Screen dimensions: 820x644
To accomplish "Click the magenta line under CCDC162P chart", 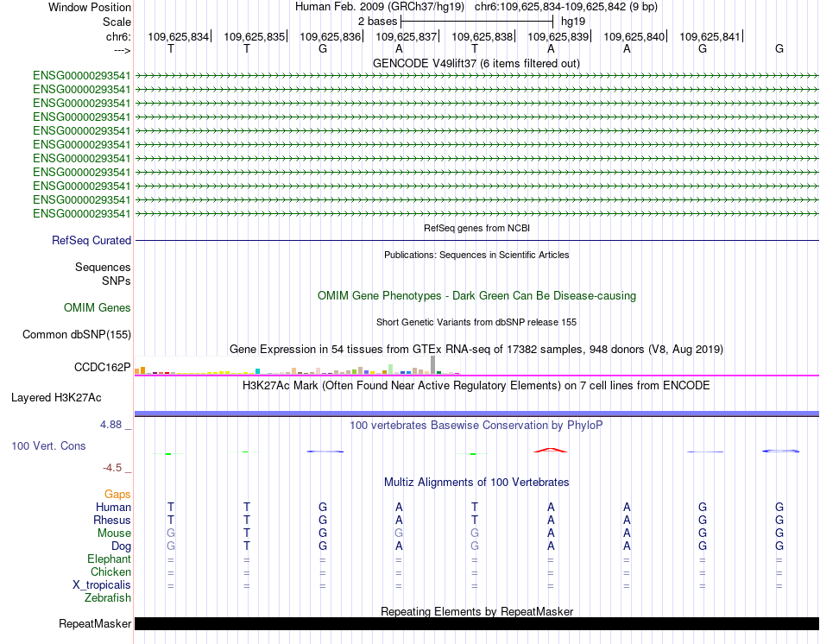I will 476,376.
